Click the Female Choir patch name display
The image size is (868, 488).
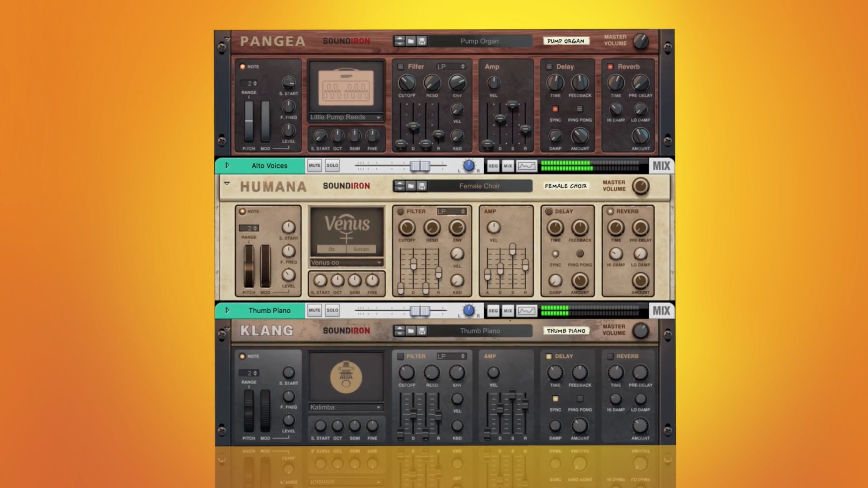[x=479, y=186]
